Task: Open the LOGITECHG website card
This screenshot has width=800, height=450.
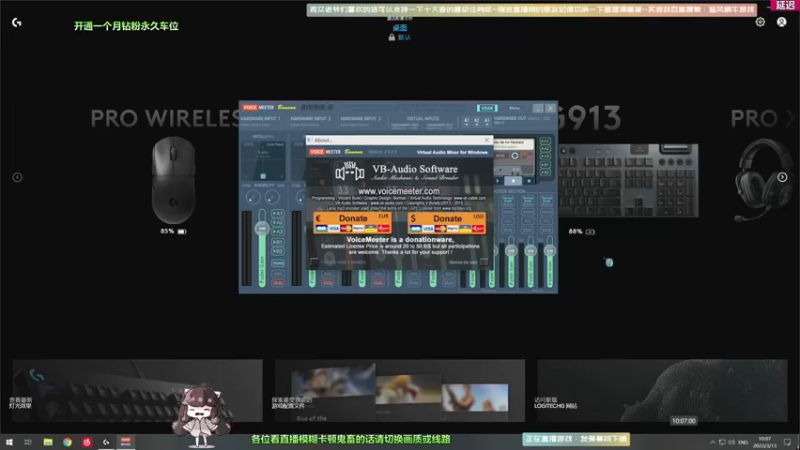Action: click(662, 390)
